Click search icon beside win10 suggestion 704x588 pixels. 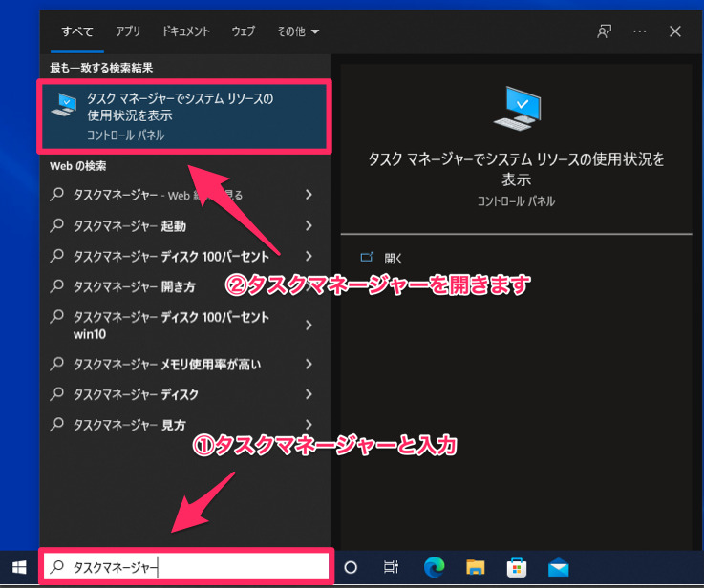56,317
